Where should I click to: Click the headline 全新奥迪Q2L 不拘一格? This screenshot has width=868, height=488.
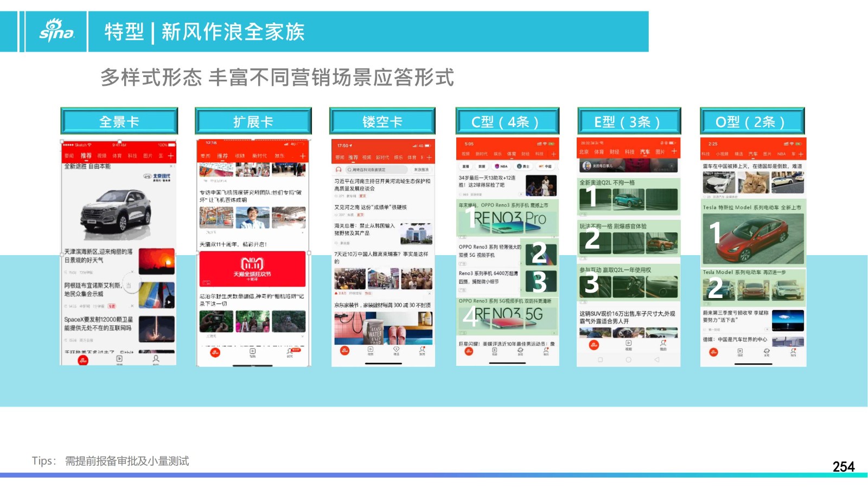(607, 182)
